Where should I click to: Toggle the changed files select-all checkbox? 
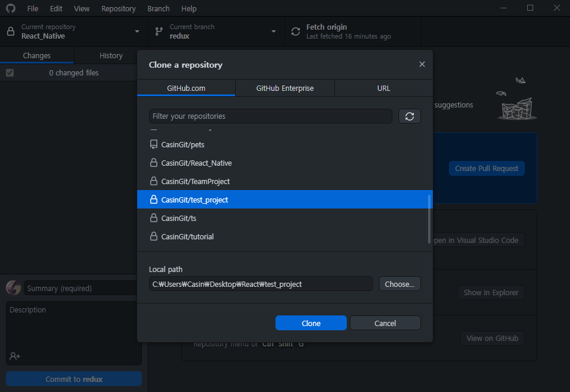(x=10, y=72)
